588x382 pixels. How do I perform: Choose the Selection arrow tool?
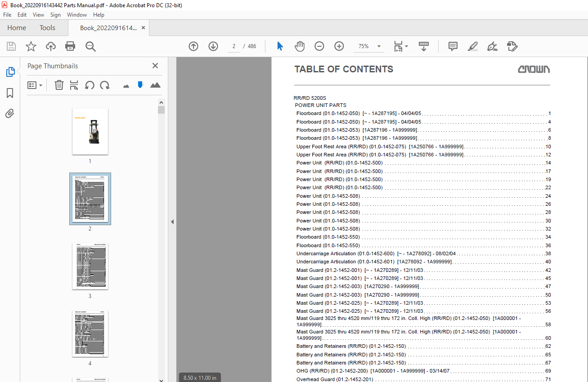pyautogui.click(x=280, y=46)
